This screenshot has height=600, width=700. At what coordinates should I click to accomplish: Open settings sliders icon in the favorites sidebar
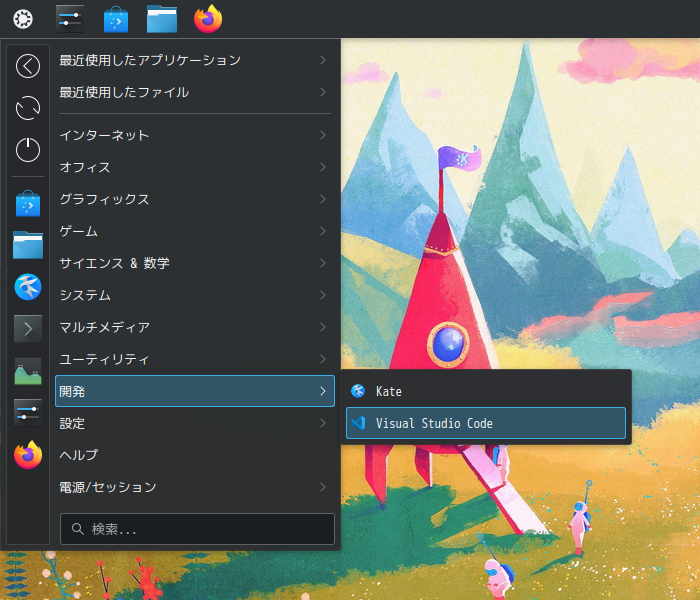(x=28, y=412)
